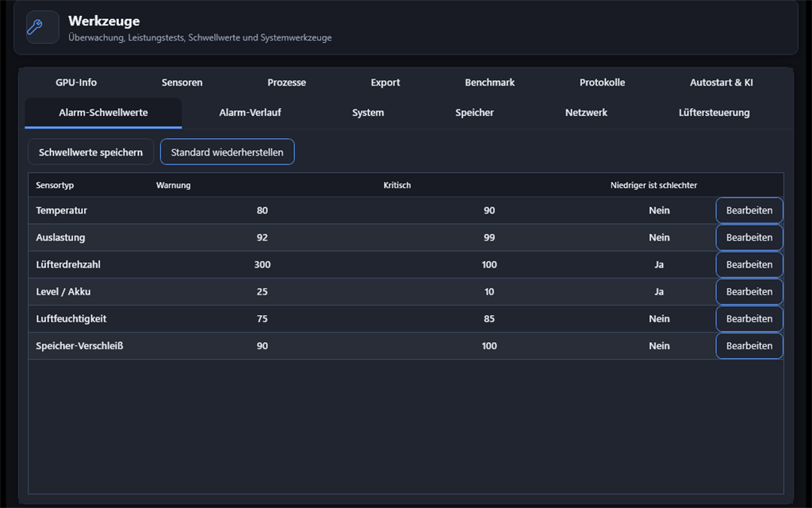Switch to the Sensoren tab
Viewport: 812px width, 508px height.
click(182, 83)
